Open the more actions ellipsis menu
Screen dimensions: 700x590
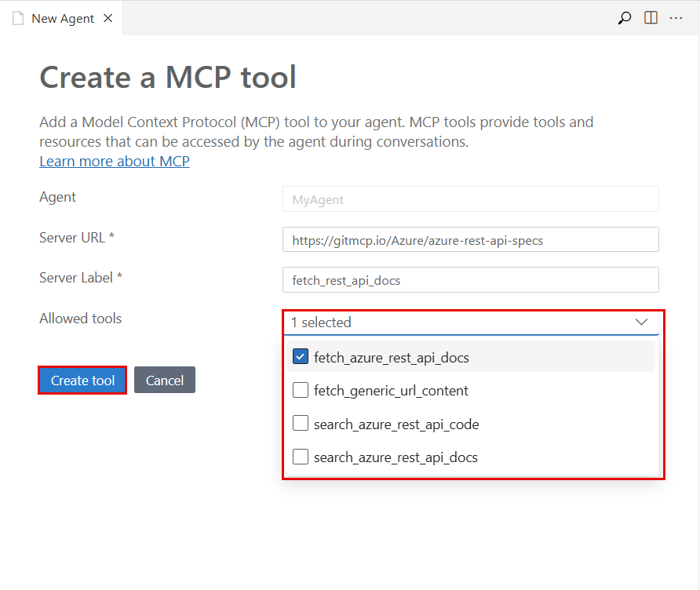click(676, 17)
